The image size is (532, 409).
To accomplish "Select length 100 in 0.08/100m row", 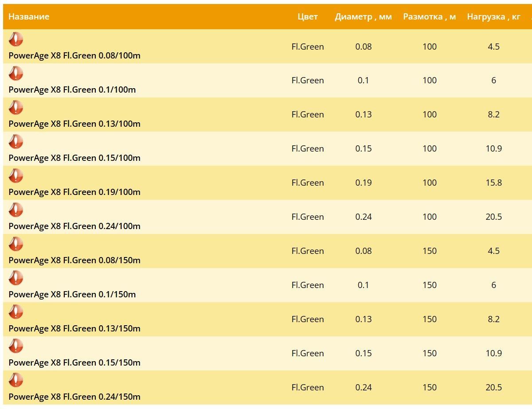I will pos(430,47).
